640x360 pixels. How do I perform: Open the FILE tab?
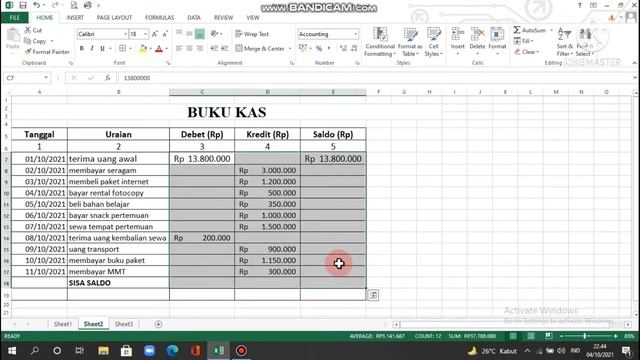click(15, 18)
